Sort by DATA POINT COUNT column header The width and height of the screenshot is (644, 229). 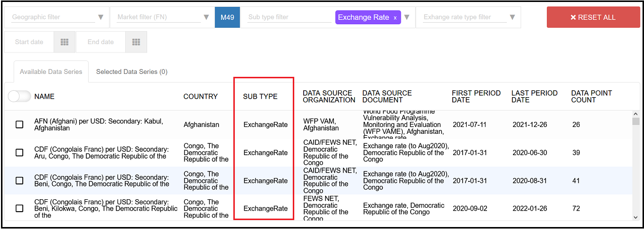point(591,96)
